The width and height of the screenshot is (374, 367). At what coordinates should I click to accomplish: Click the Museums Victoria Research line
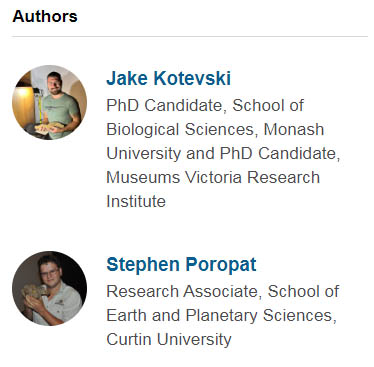coord(213,177)
